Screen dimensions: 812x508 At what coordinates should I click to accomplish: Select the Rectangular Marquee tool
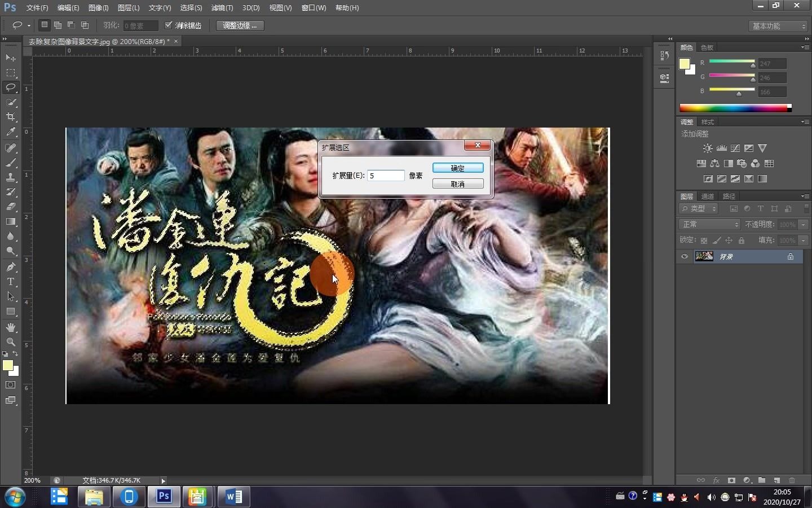pos(11,73)
